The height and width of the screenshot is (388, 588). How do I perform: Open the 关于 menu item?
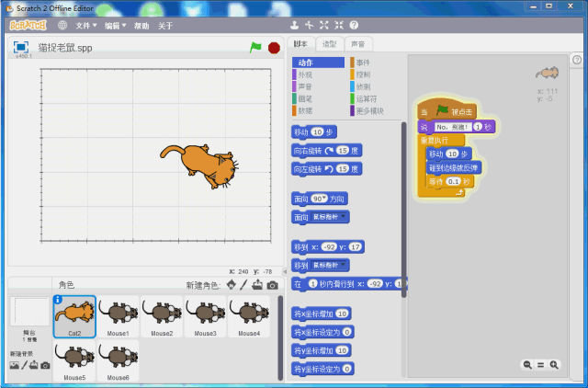(165, 26)
